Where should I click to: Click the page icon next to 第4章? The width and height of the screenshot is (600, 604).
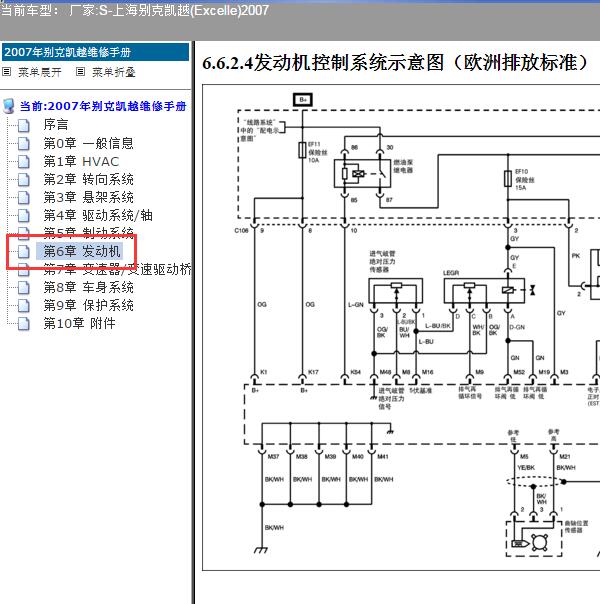click(24, 216)
